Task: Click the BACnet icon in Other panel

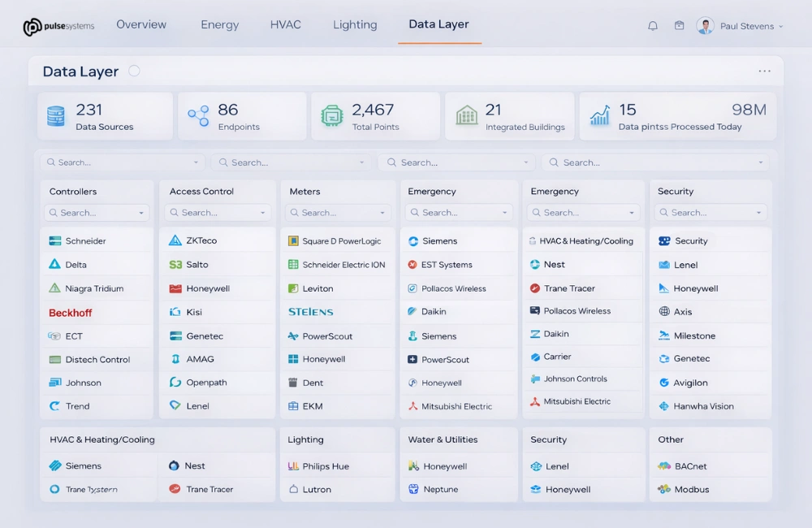Action: point(665,466)
